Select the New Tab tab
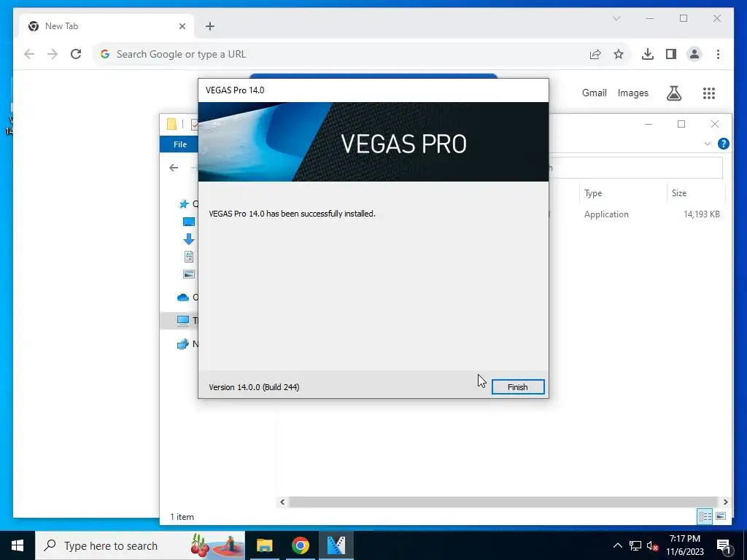Screen dimensions: 747x560 [107, 26]
